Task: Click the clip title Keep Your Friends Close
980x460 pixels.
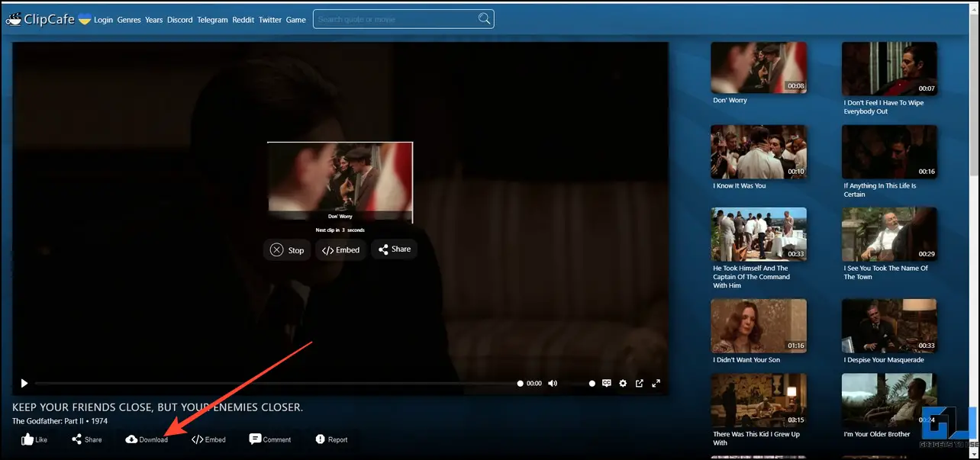Action: pos(157,407)
